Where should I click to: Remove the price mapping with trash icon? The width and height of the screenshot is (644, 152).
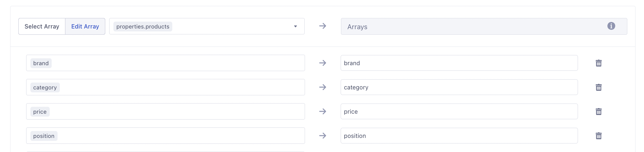[x=599, y=112]
